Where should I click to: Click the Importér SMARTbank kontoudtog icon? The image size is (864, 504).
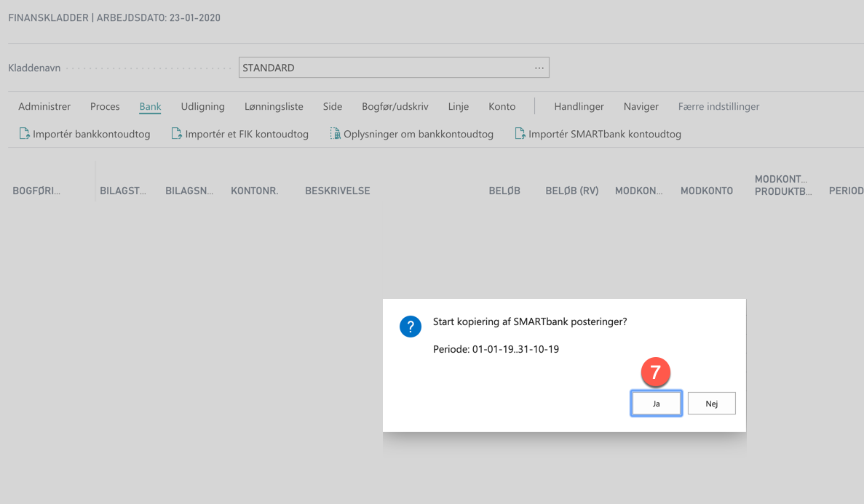520,133
